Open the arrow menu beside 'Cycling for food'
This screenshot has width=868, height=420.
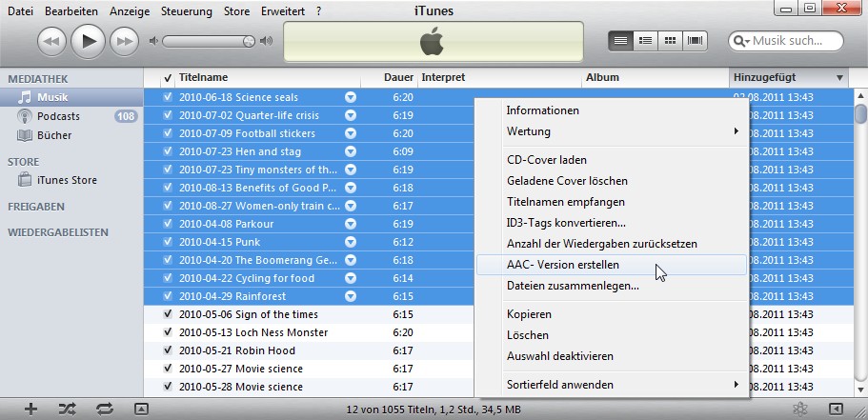[351, 278]
